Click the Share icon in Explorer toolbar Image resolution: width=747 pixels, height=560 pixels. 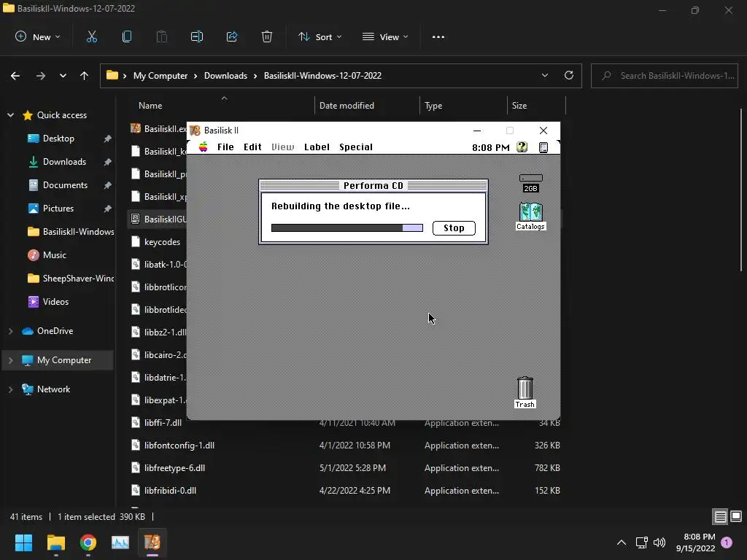(x=232, y=36)
